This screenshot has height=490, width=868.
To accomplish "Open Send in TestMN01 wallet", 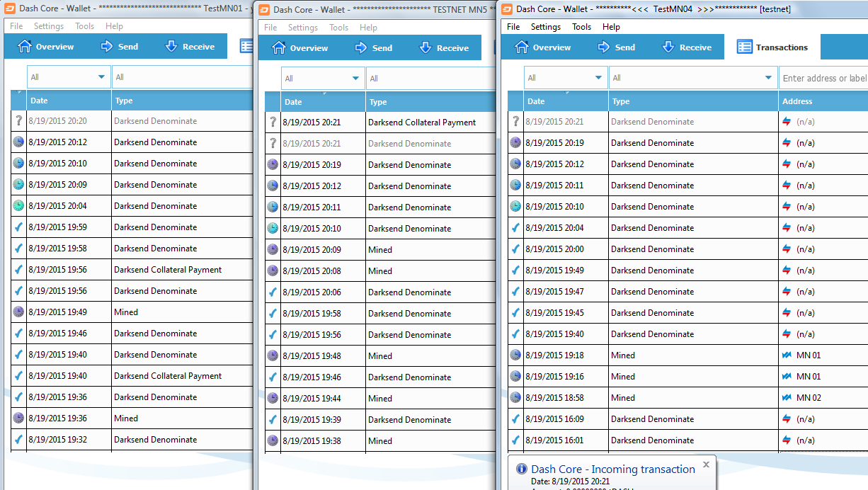I will tap(119, 47).
